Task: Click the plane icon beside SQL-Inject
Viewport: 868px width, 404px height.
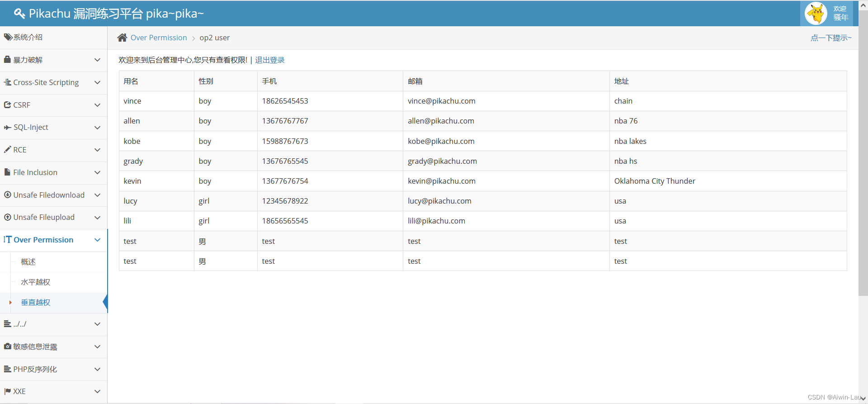Action: [x=7, y=127]
